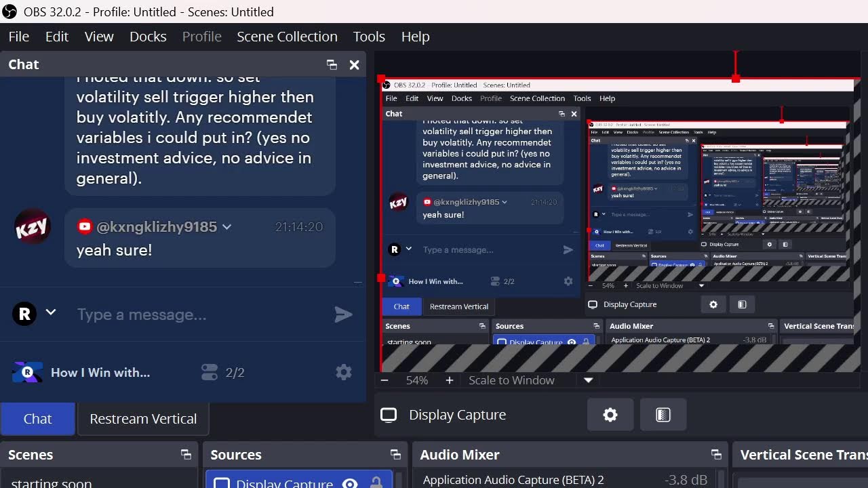Viewport: 868px width, 488px height.
Task: Zoom out the preview with minus
Action: point(384,380)
